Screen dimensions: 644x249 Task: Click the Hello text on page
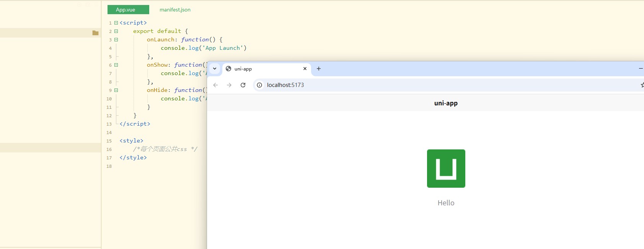tap(446, 203)
